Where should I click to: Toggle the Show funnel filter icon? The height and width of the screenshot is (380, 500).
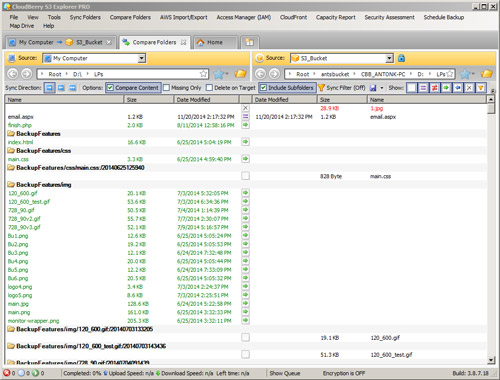[x=481, y=88]
